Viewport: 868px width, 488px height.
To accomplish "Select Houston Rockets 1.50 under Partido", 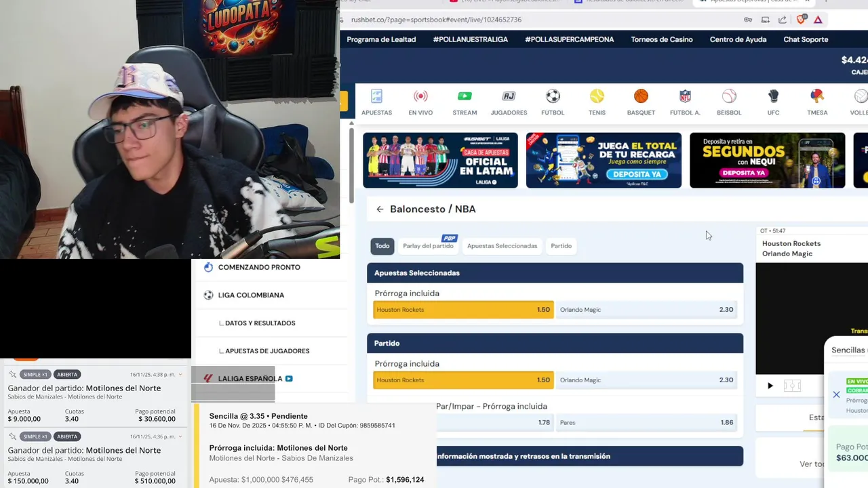I will [463, 380].
